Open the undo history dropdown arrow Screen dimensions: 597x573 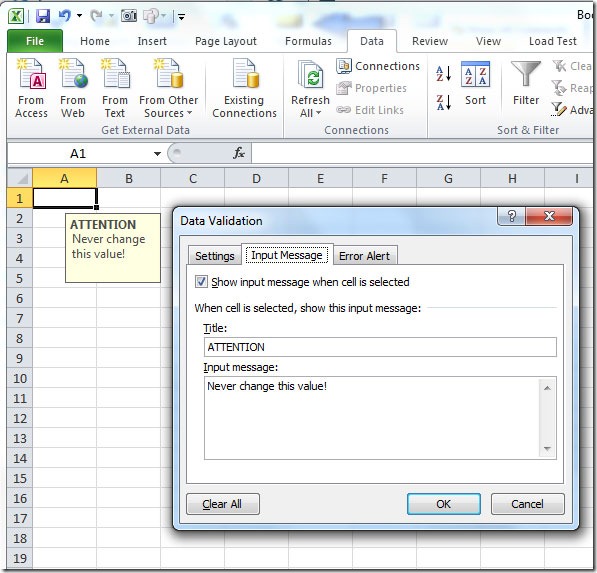tap(79, 16)
